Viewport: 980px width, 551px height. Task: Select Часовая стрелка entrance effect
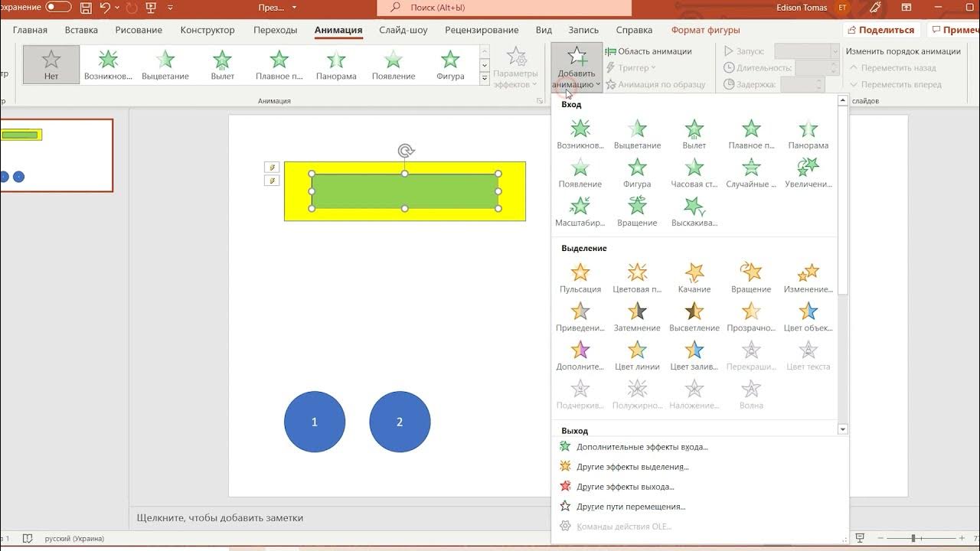694,173
